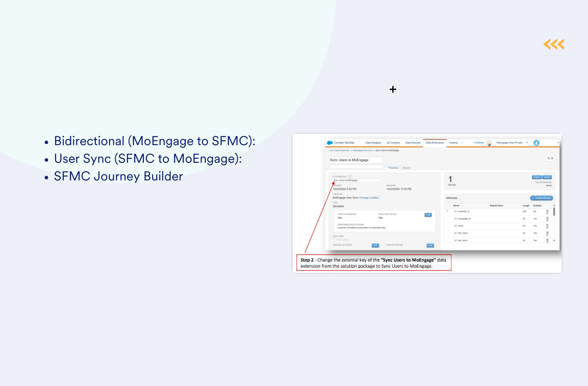Click the MoEngage User Sync breadcrumb link

[362, 150]
